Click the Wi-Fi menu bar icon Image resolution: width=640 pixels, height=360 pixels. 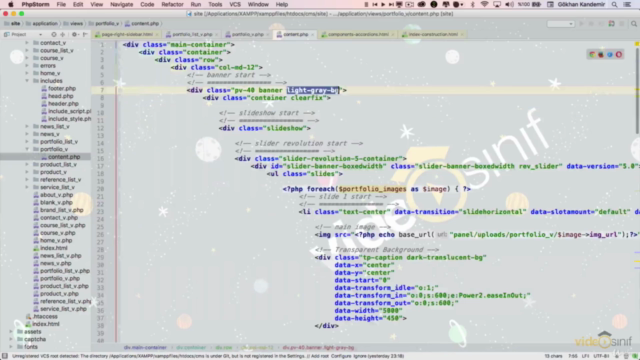[484, 4]
